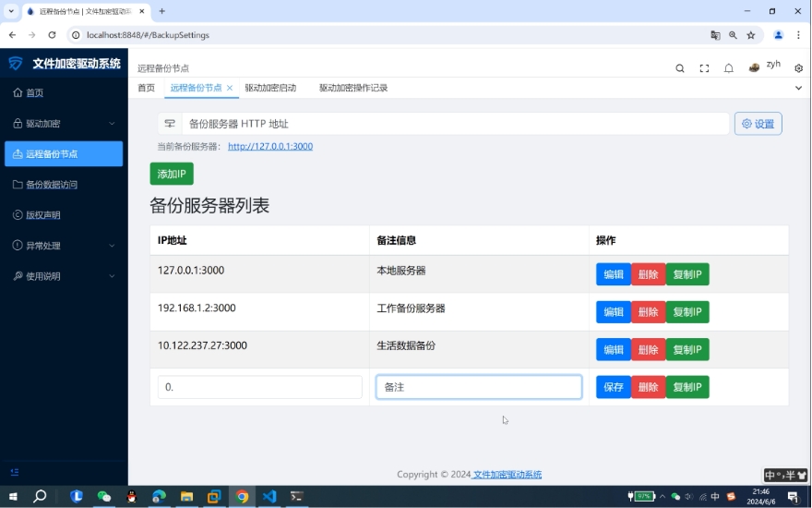Screen dimensions: 812x508
Task: Open the tab list dropdown chevron
Action: 798,88
